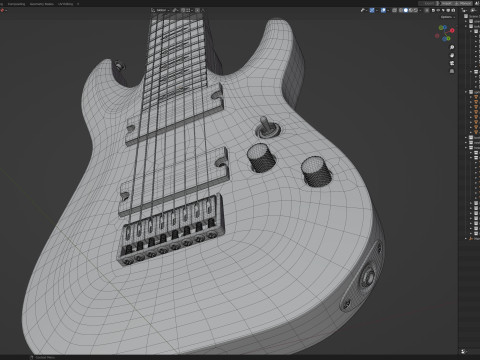480x360 pixels.
Task: Switch to the Compositing workspace tab
Action: [17, 4]
